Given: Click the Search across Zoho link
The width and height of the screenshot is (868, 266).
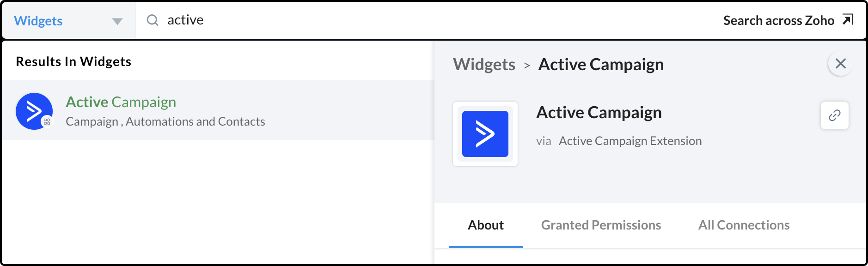Looking at the screenshot, I should [778, 20].
